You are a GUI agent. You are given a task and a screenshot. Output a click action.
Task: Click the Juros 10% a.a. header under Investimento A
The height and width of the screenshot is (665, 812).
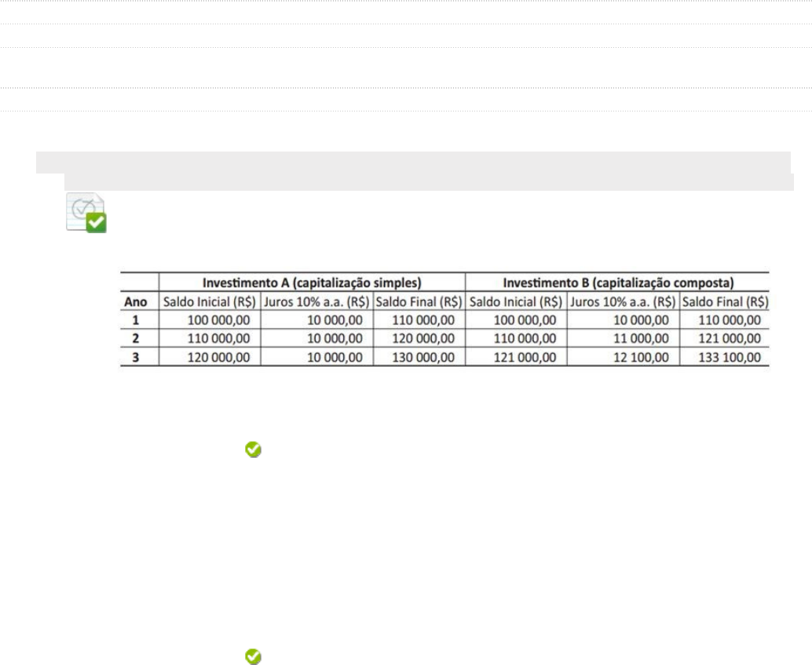click(316, 301)
